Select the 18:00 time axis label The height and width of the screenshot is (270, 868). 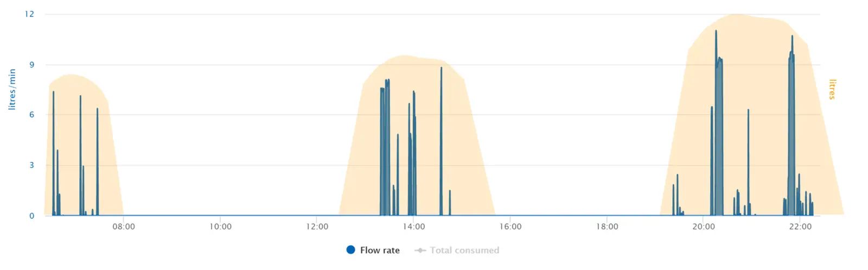click(607, 227)
